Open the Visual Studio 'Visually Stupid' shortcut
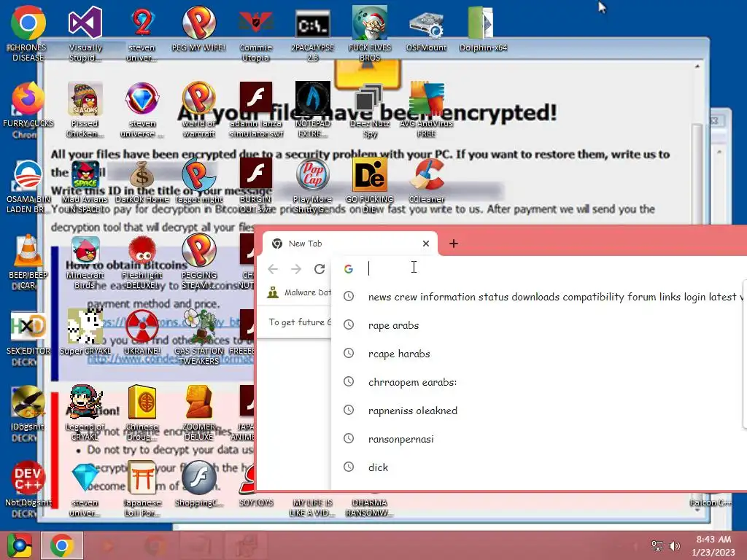 click(85, 23)
